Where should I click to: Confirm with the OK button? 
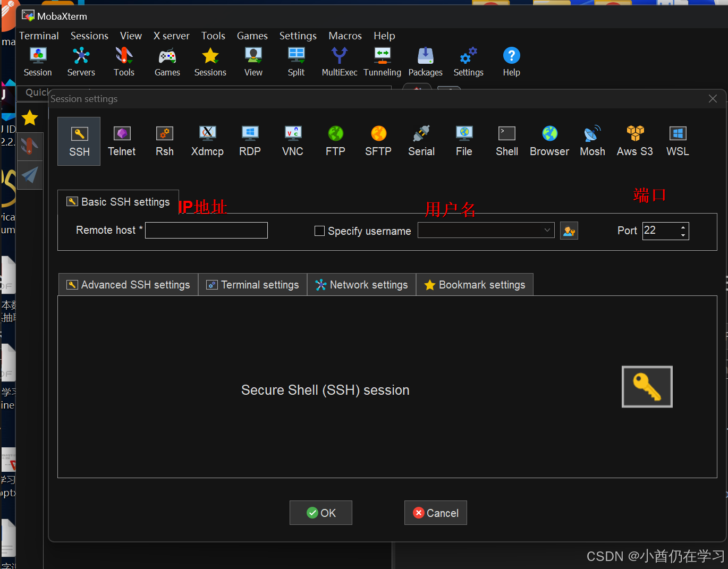coord(321,513)
